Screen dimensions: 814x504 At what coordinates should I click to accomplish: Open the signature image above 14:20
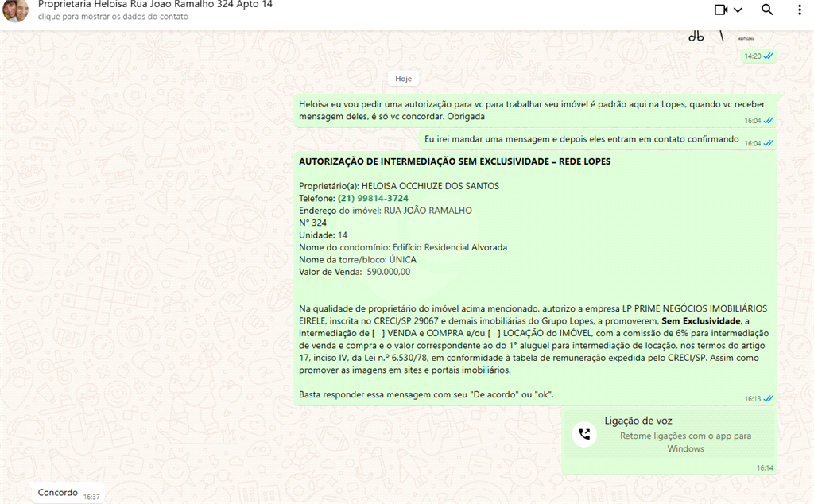(719, 36)
